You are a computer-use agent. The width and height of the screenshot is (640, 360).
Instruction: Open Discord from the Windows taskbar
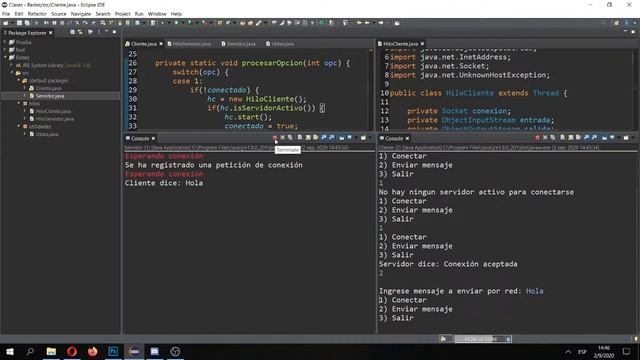pos(155,351)
